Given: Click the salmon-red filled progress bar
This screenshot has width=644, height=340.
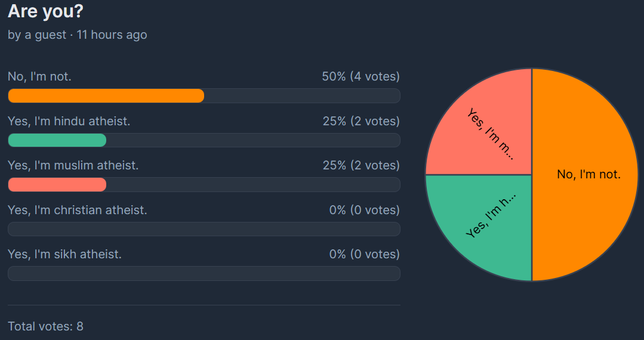Looking at the screenshot, I should [57, 185].
